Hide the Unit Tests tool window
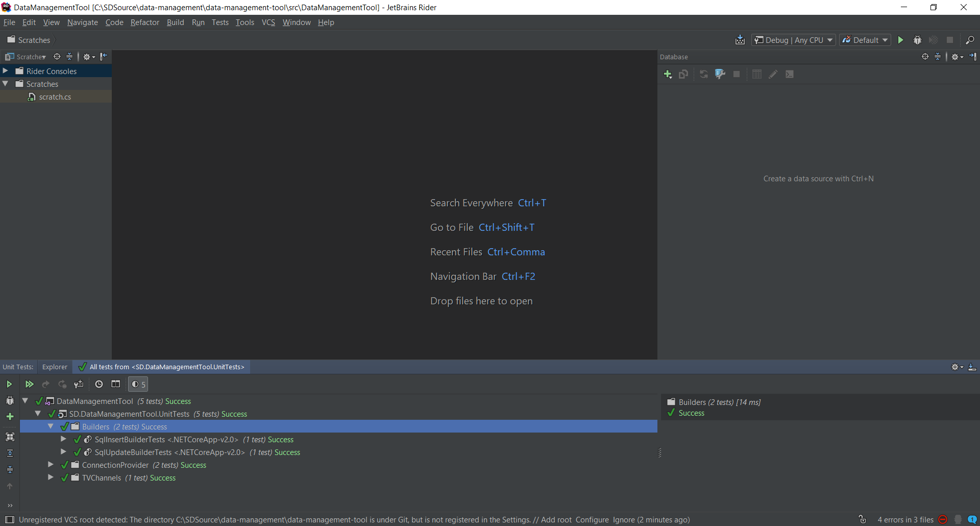980x526 pixels. tap(972, 367)
